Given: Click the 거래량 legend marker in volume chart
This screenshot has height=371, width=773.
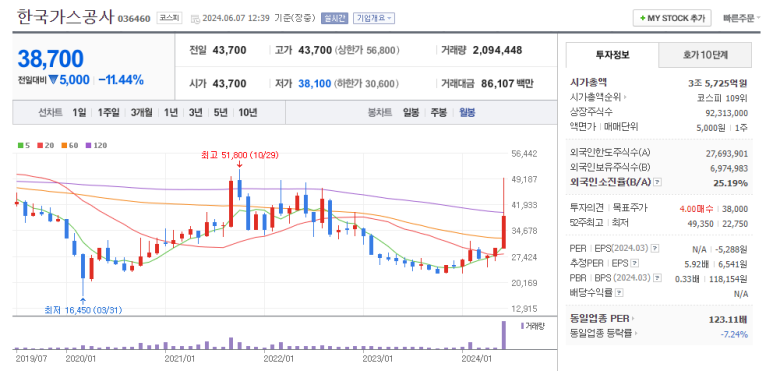Looking at the screenshot, I should 522,326.
